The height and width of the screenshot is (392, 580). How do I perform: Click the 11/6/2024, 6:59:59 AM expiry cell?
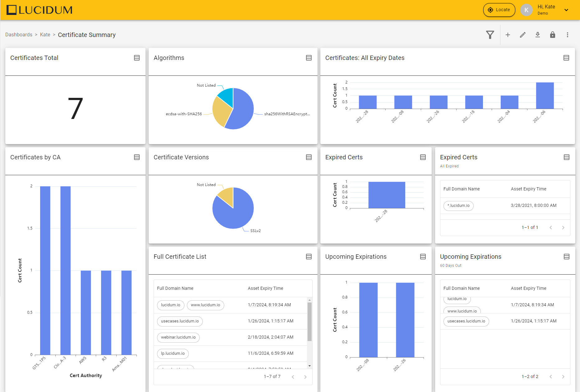click(271, 353)
